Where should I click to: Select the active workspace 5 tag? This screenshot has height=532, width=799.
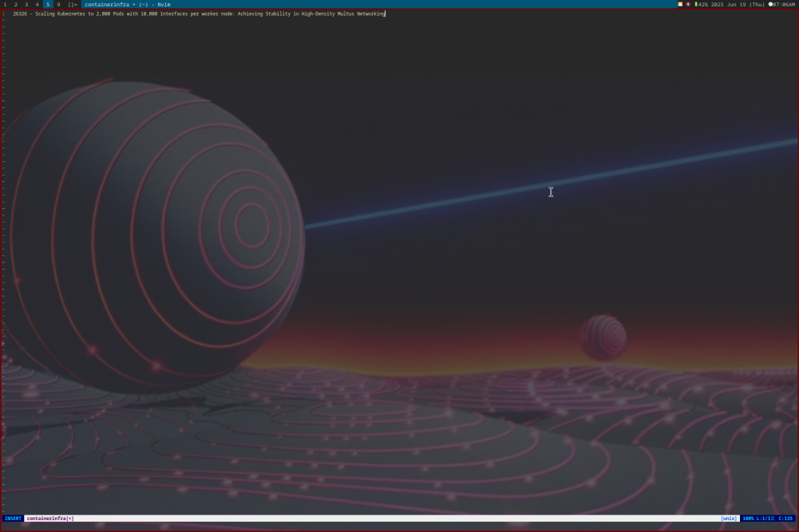coord(47,4)
